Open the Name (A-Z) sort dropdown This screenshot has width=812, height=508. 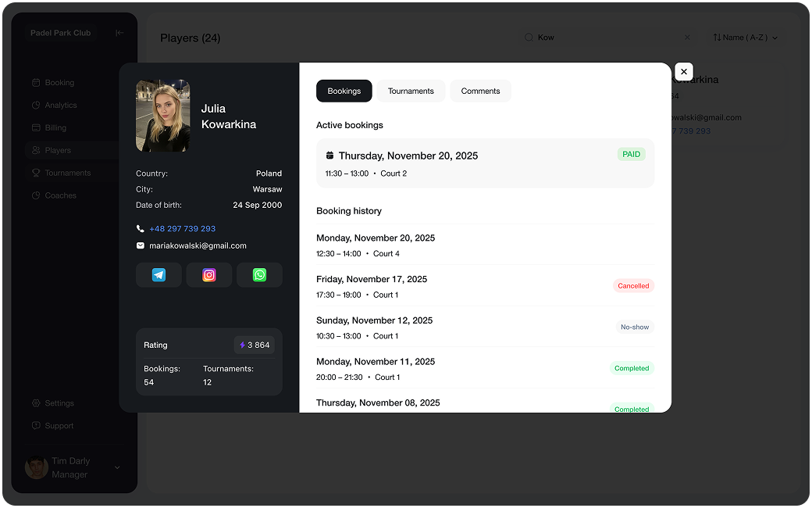click(746, 38)
